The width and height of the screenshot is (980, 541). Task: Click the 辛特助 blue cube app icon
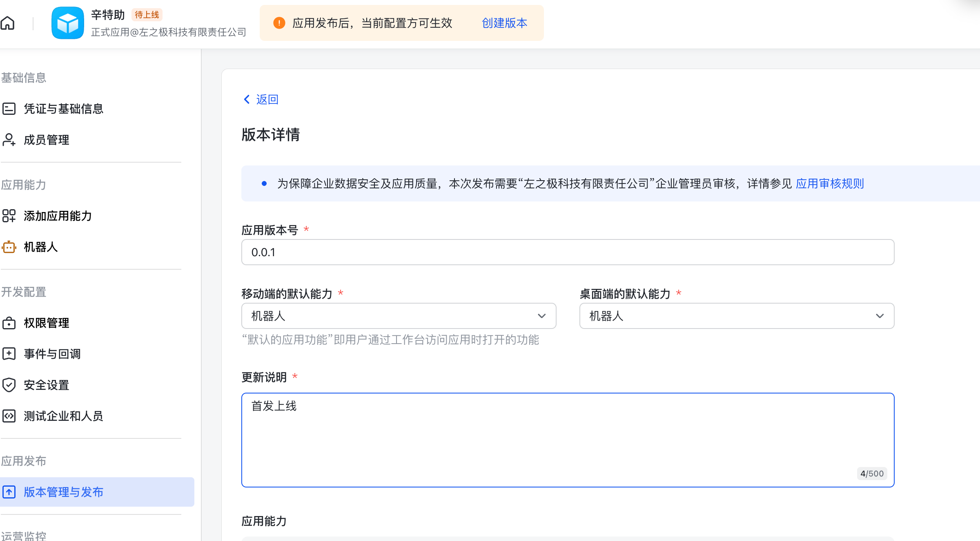67,23
